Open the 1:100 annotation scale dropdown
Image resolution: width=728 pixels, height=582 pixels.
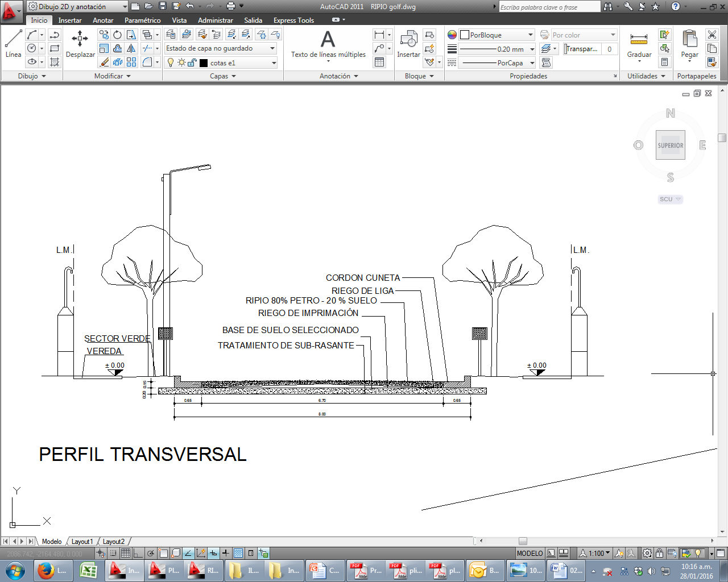(x=599, y=553)
